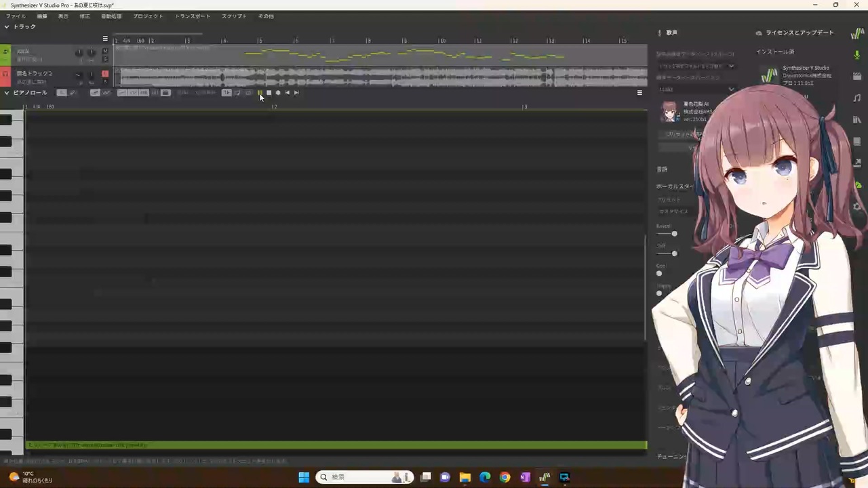Screen dimensions: 868x488
Task: Open the music note side panel
Action: [x=857, y=98]
